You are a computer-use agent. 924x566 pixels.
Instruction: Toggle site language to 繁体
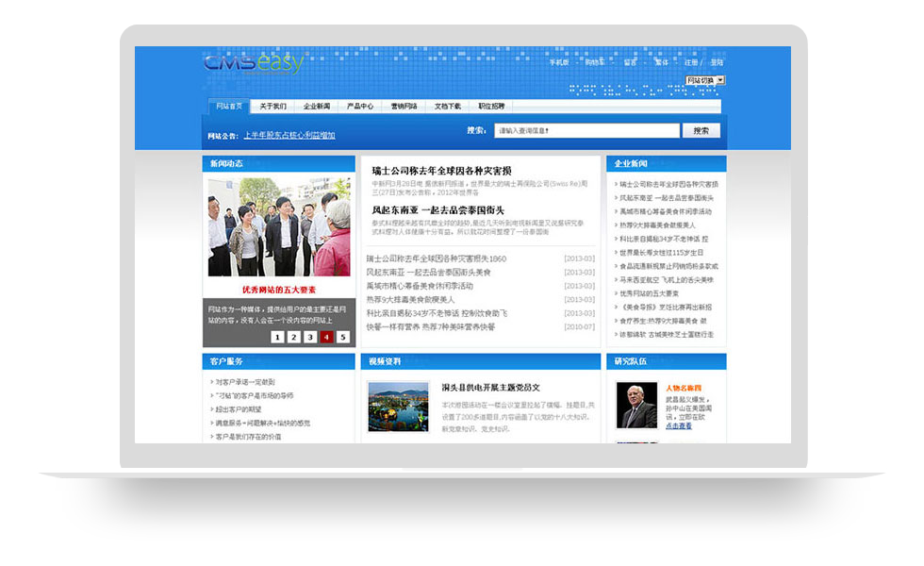(x=664, y=62)
